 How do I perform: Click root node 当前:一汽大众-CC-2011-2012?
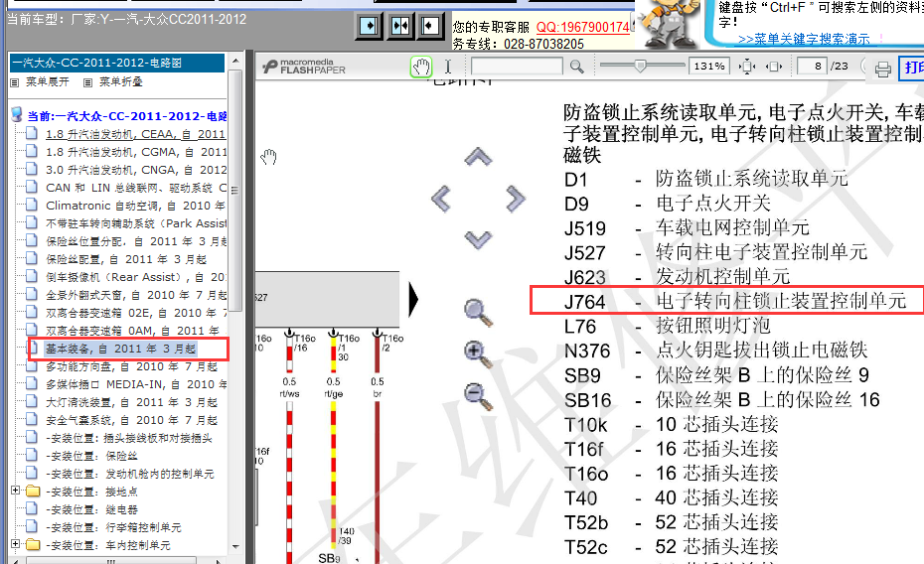[127, 115]
